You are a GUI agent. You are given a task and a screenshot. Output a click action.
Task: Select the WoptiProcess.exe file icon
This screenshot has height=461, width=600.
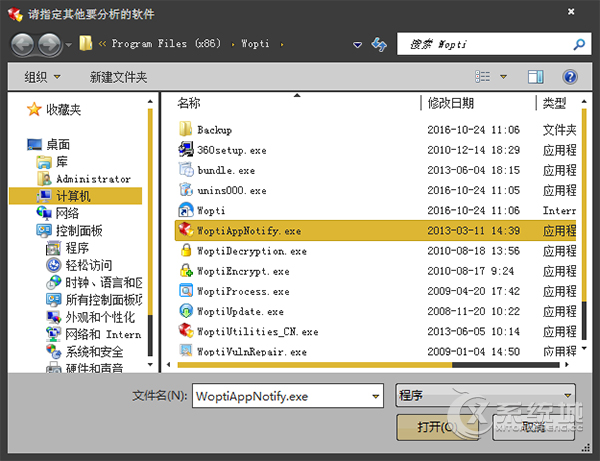coord(186,291)
